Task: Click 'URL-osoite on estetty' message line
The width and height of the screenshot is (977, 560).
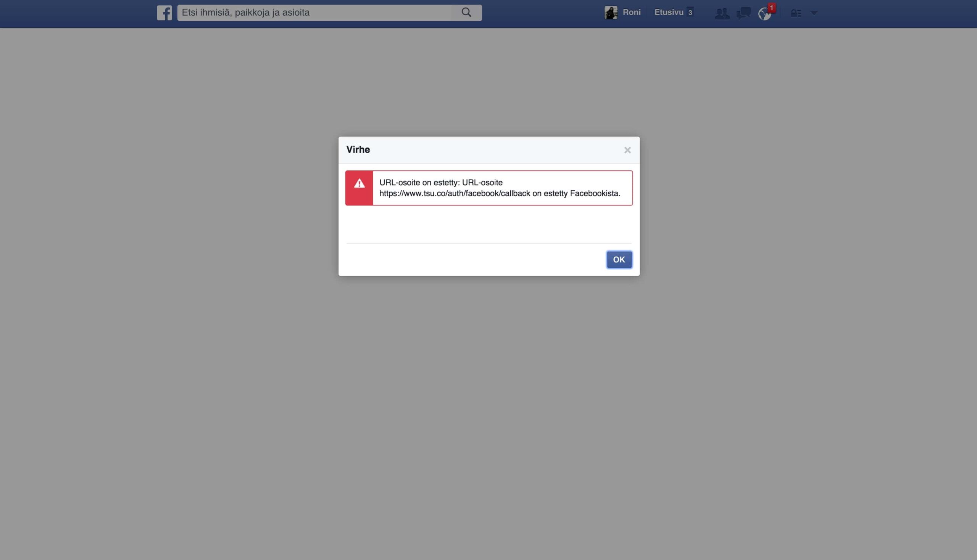Action: pyautogui.click(x=441, y=183)
